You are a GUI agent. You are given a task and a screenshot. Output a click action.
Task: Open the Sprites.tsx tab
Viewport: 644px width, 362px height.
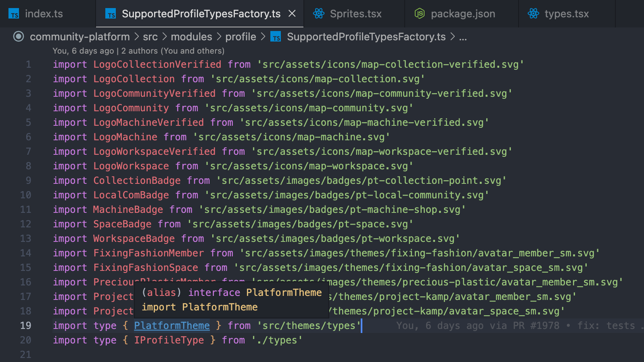pos(355,14)
